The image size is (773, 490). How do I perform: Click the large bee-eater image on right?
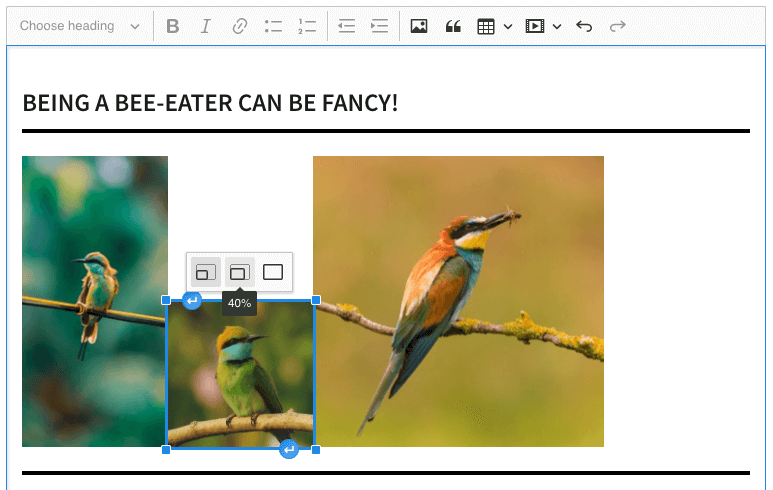(458, 301)
